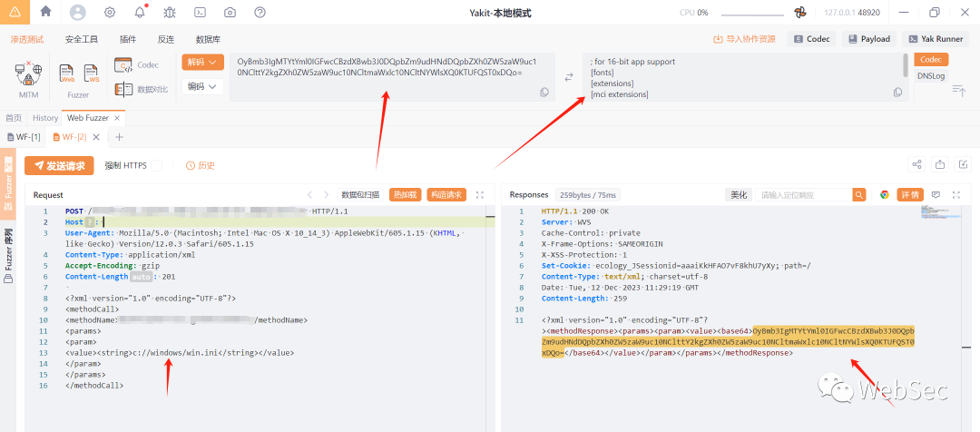Click the share icon above the response panel
Image resolution: width=980 pixels, height=432 pixels.
pyautogui.click(x=916, y=164)
